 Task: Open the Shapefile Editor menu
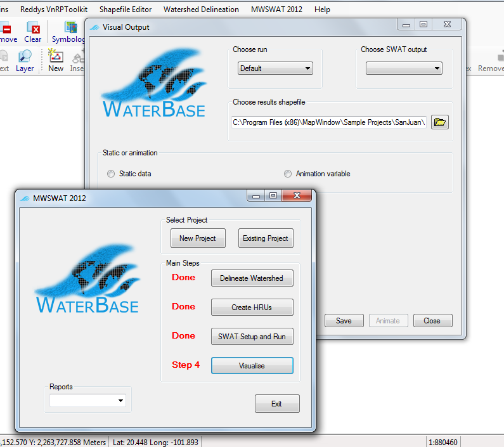tap(126, 10)
